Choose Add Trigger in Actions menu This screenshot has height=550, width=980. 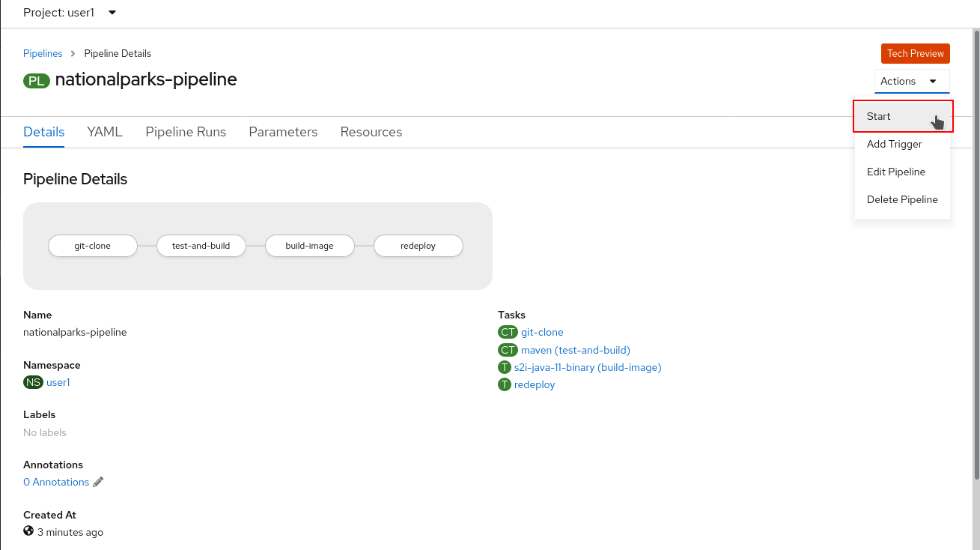click(x=894, y=145)
